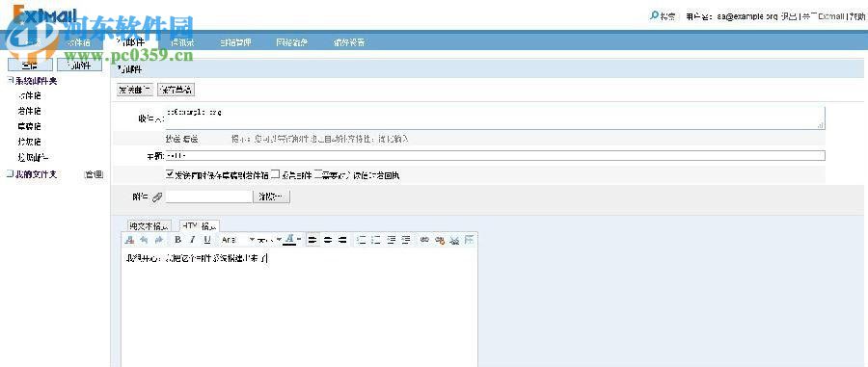The width and height of the screenshot is (868, 367).
Task: Switch to HTML format tab
Action: [200, 225]
